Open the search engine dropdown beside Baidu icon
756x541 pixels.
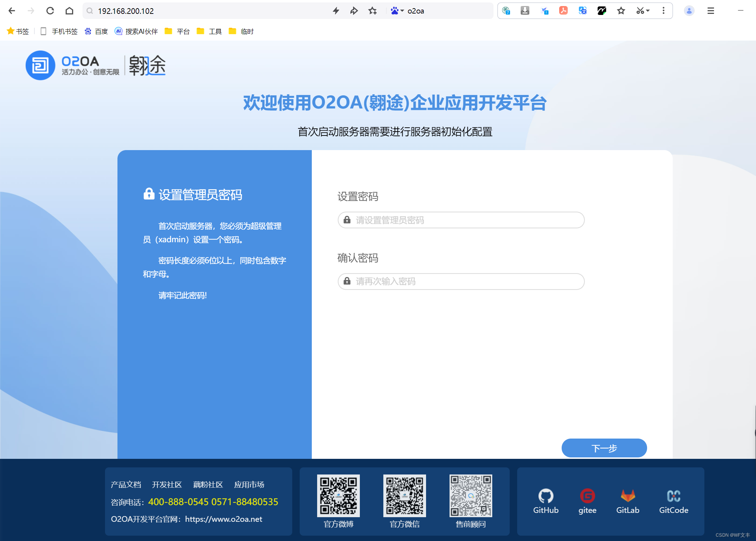(403, 11)
